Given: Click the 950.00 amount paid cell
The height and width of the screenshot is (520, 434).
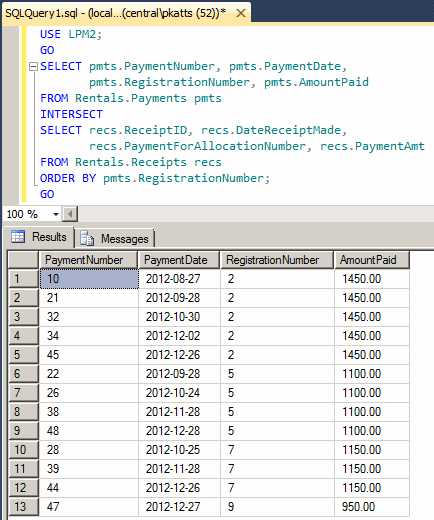Looking at the screenshot, I should [x=372, y=507].
